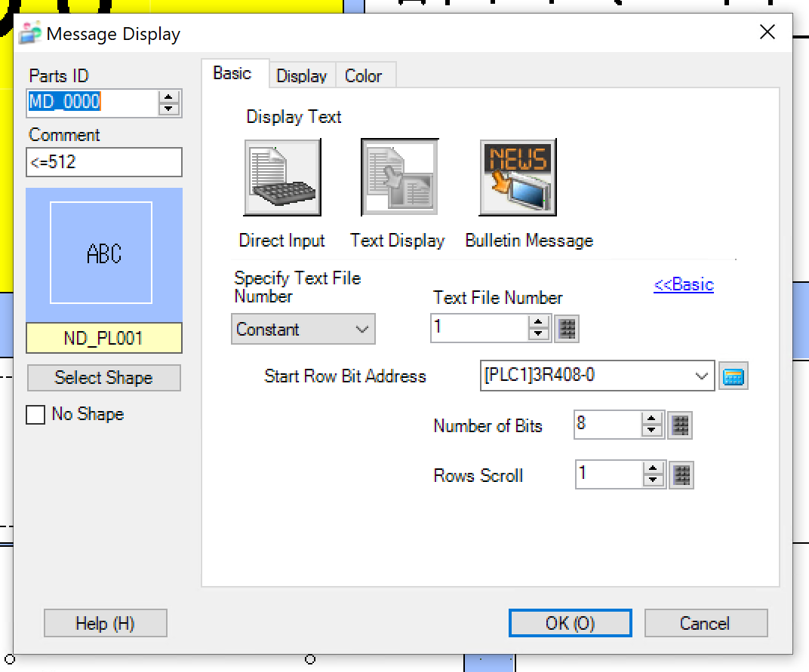The width and height of the screenshot is (809, 672).
Task: Click the Comment text field
Action: click(104, 162)
